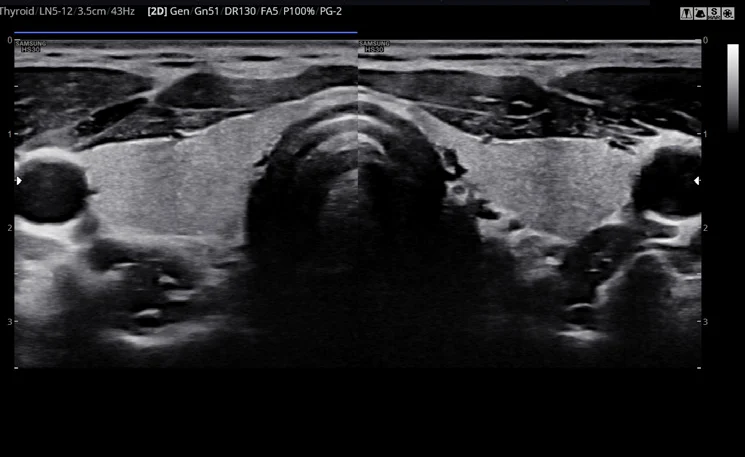Screen dimensions: 745x457
Task: Click the 'DR130' dynamic range value
Action: click(x=240, y=11)
